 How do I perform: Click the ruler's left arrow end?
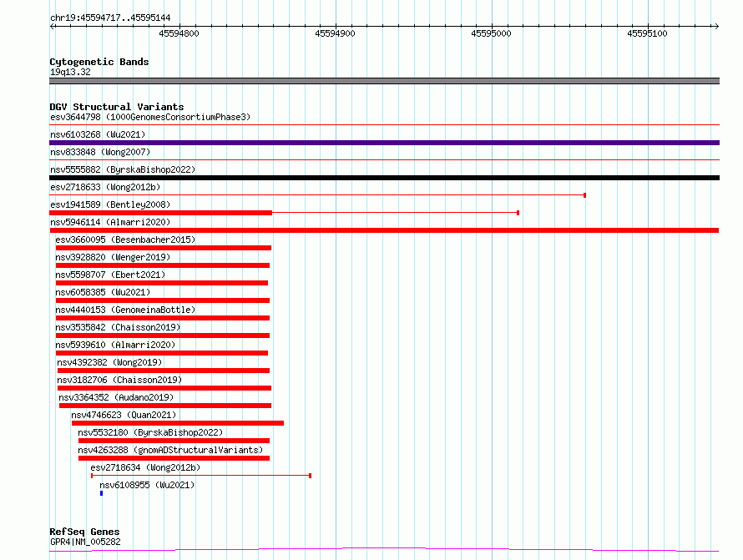coord(52,26)
